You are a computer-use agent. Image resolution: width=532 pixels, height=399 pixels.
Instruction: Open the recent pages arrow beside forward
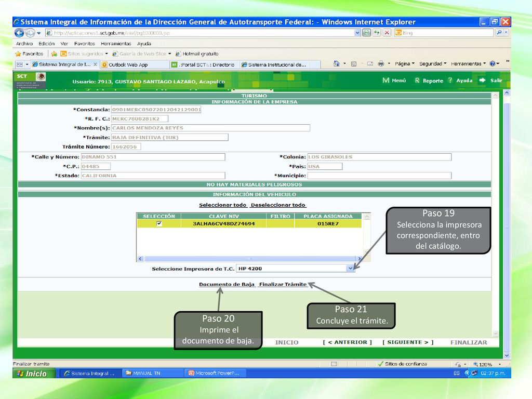tap(38, 33)
